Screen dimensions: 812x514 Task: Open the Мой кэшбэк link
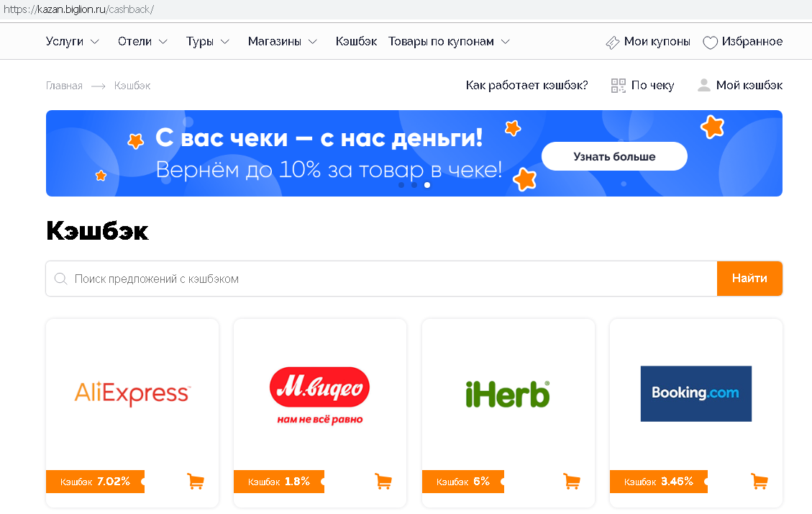(749, 85)
